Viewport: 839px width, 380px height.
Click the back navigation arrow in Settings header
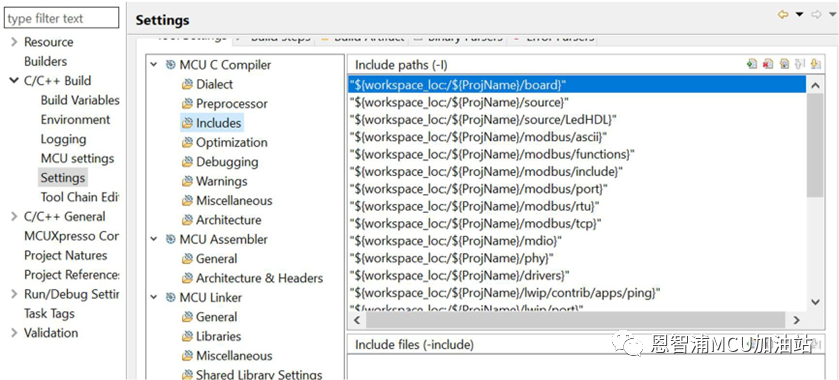tap(783, 15)
